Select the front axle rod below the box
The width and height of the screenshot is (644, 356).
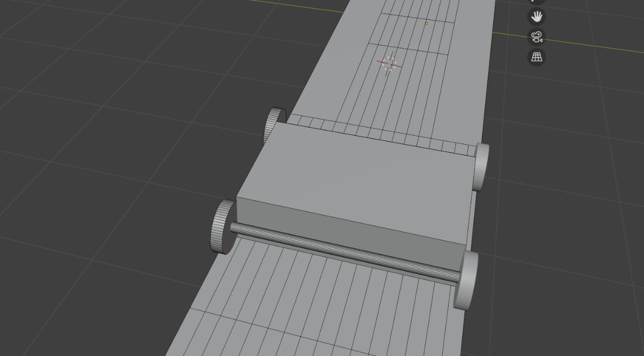pyautogui.click(x=345, y=251)
